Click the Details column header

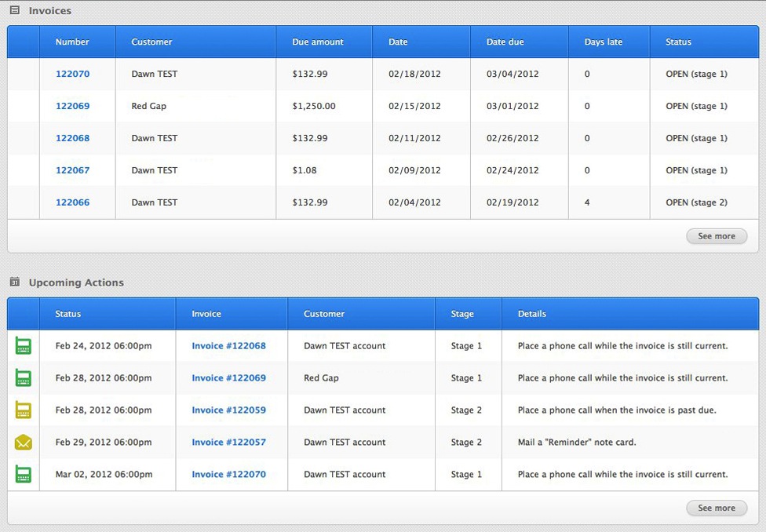tap(531, 314)
